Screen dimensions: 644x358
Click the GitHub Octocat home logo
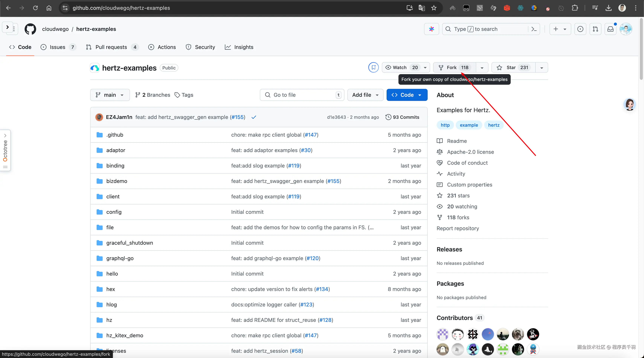tap(30, 29)
